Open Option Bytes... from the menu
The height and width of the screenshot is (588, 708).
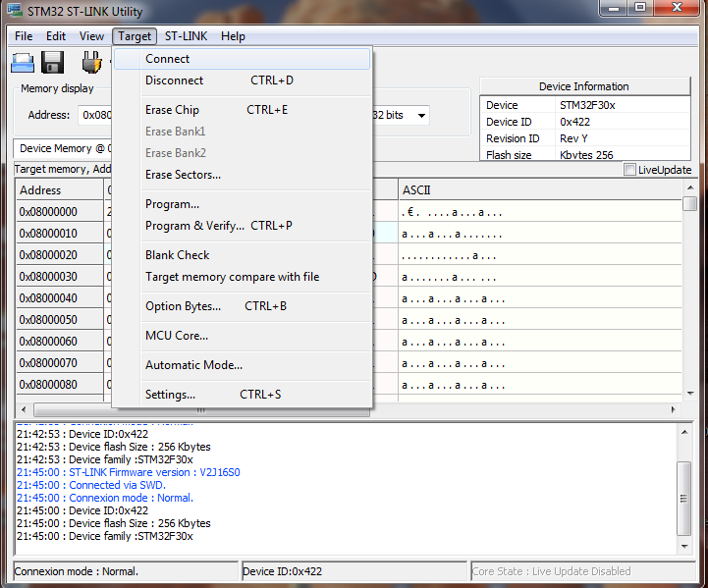(x=242, y=306)
